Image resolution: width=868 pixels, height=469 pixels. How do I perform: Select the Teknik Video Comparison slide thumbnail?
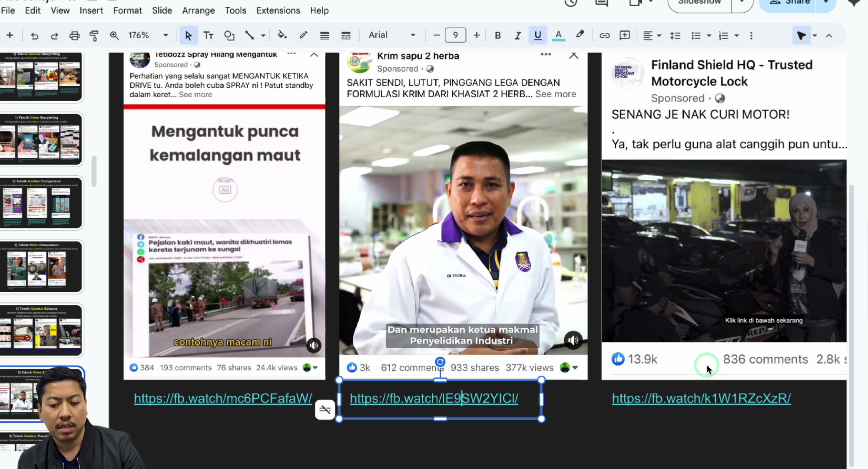pyautogui.click(x=42, y=267)
